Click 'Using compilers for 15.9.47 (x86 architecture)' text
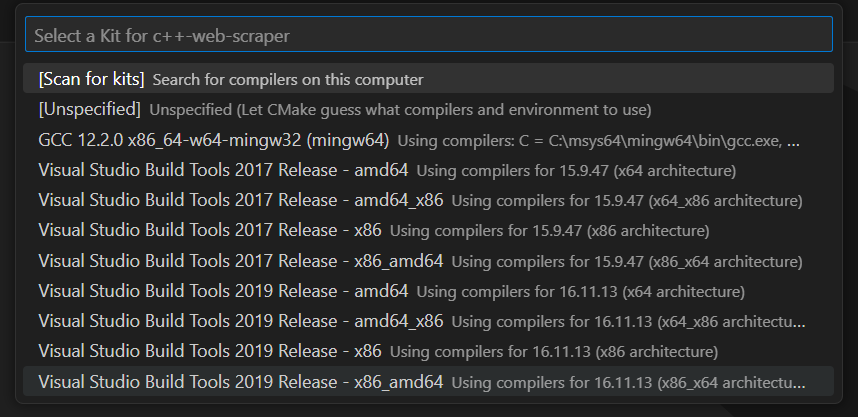The height and width of the screenshot is (417, 858). pos(549,231)
